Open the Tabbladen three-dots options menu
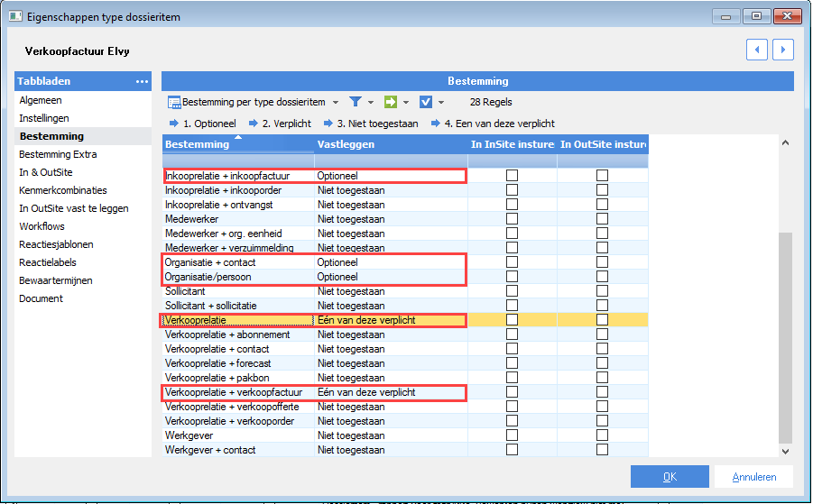 point(142,81)
